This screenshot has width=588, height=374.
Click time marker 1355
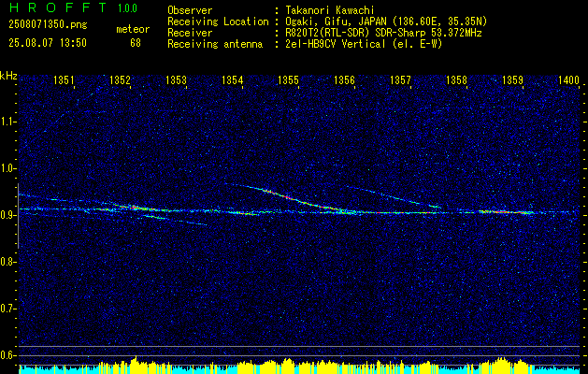[x=288, y=80]
